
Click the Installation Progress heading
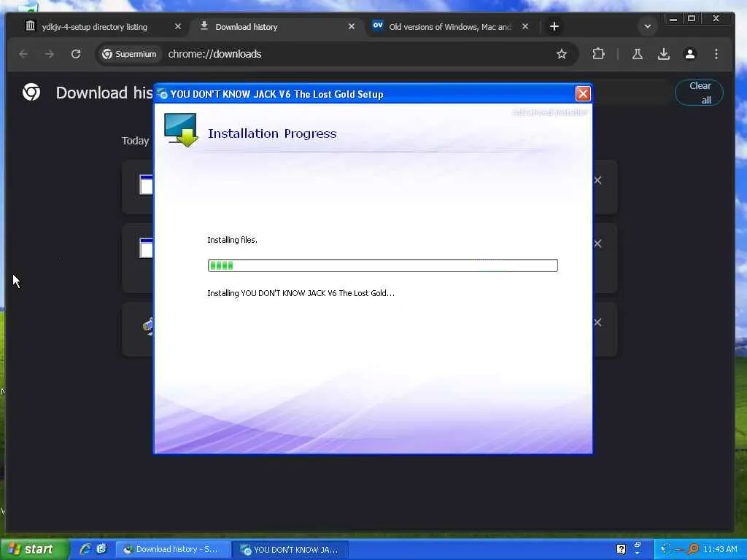(x=272, y=133)
